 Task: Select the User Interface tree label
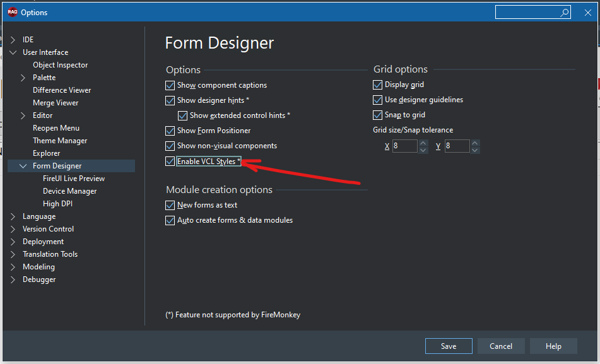[x=45, y=52]
